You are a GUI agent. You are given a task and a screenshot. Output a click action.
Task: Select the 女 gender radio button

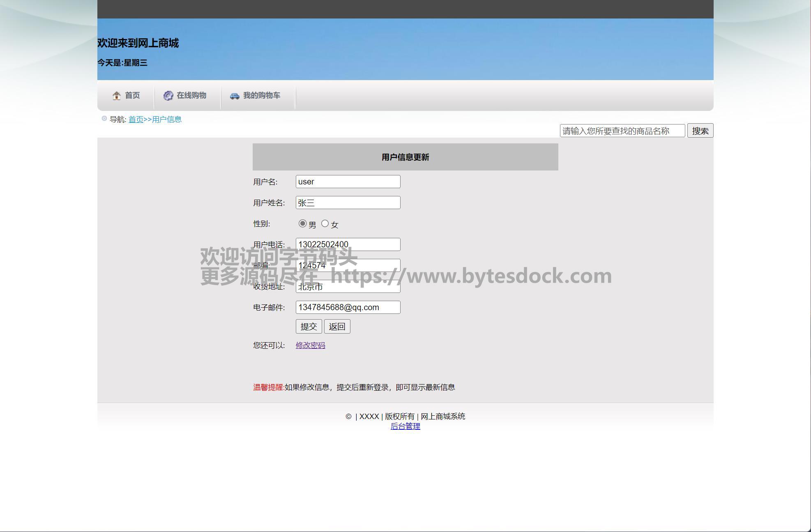pyautogui.click(x=325, y=223)
